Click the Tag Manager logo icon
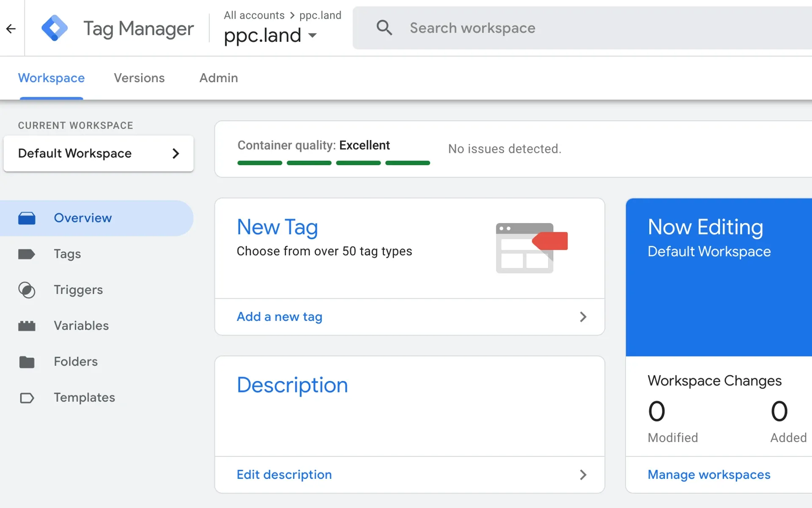 click(55, 28)
